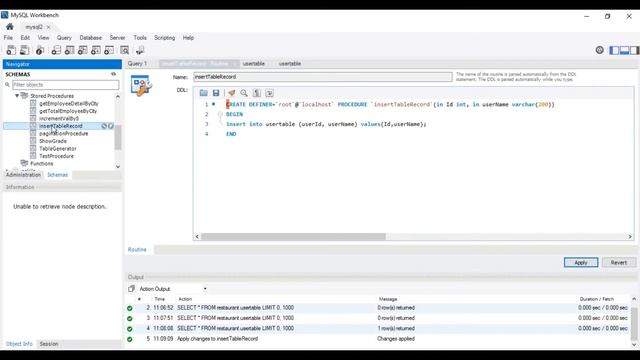Toggle the right sidebar panel visibility
640x360 pixels.
[634, 50]
